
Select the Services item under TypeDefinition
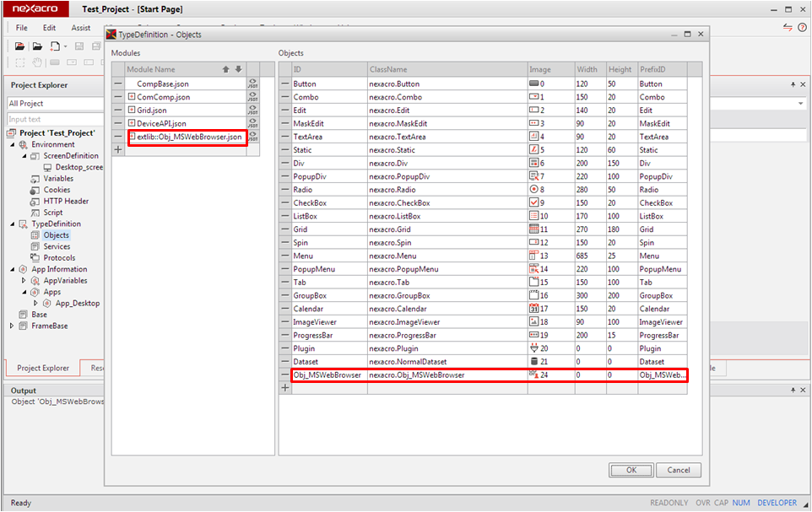click(x=57, y=246)
